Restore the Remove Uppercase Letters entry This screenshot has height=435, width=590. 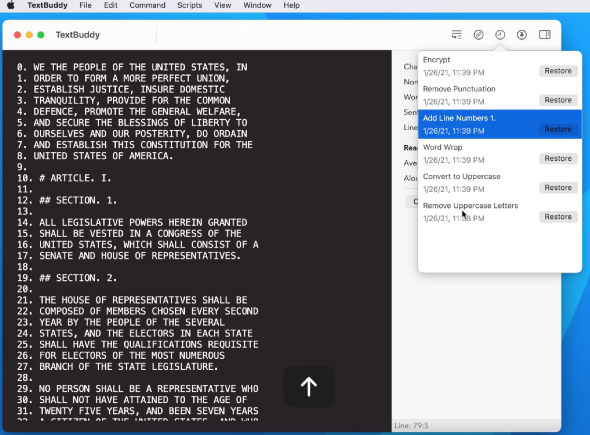click(558, 217)
